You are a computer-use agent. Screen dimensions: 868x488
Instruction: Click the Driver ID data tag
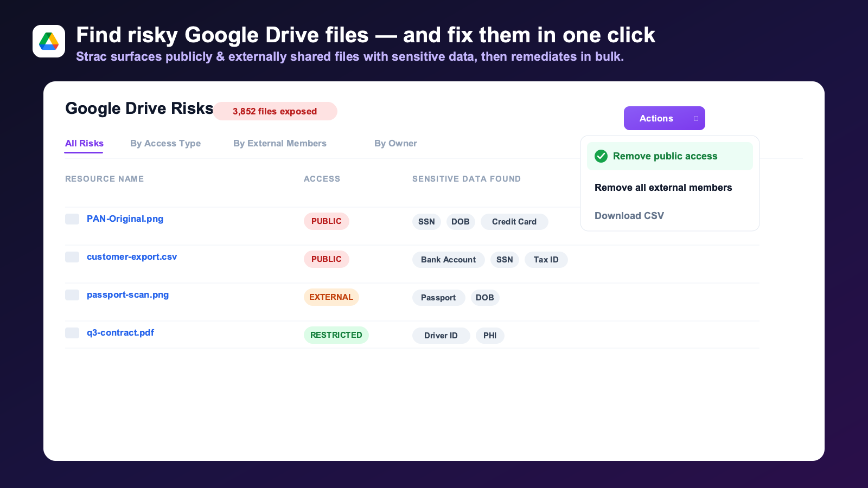441,336
